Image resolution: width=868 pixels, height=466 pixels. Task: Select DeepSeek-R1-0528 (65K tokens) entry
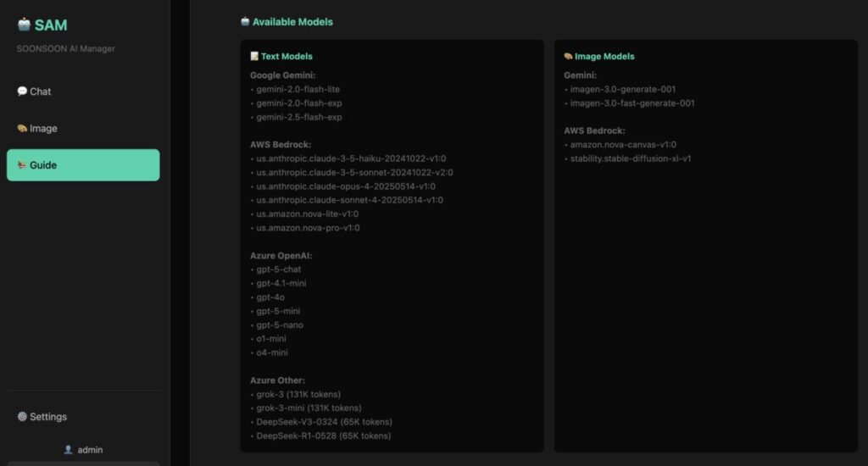[x=323, y=435]
